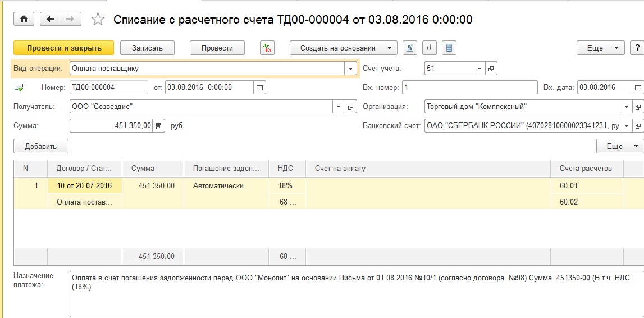Expand Организация dropdown arrow

627,107
